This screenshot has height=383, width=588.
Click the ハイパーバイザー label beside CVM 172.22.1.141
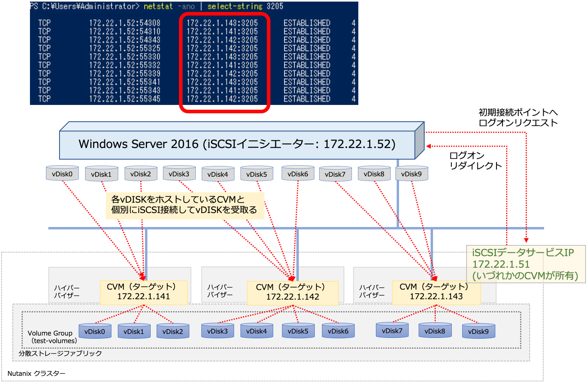[67, 292]
